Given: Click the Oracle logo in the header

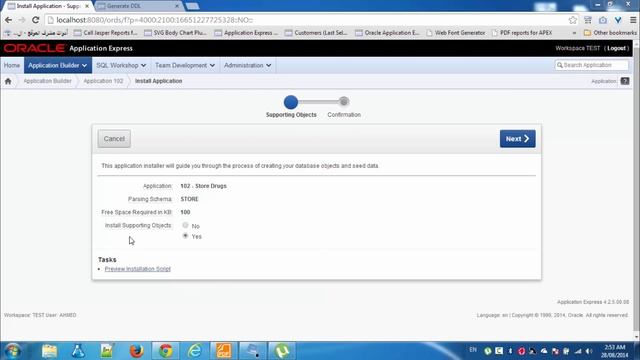Looking at the screenshot, I should (35, 48).
